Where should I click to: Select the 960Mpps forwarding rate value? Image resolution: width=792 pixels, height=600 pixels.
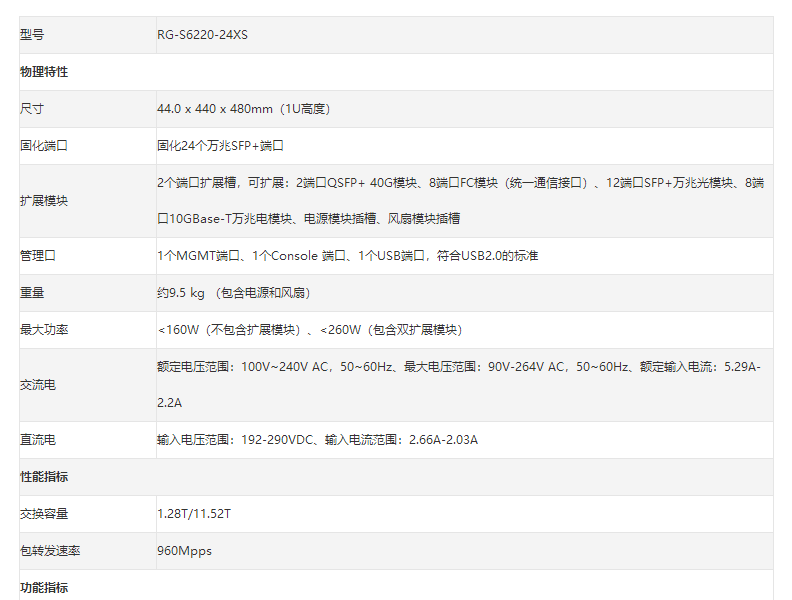coord(184,551)
